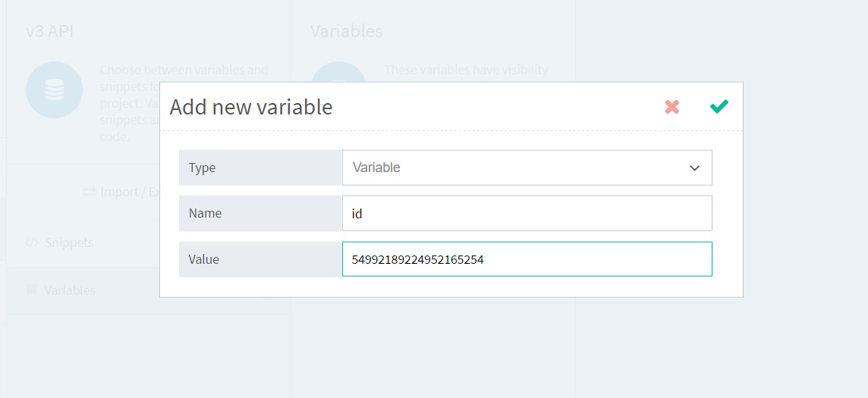Click the Import / Export arrows icon
This screenshot has height=398, width=868.
(90, 193)
